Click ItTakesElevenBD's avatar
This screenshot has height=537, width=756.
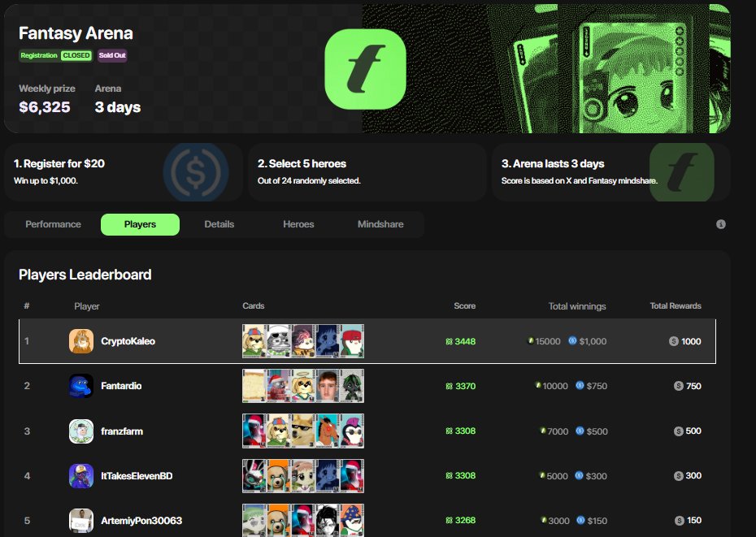81,476
